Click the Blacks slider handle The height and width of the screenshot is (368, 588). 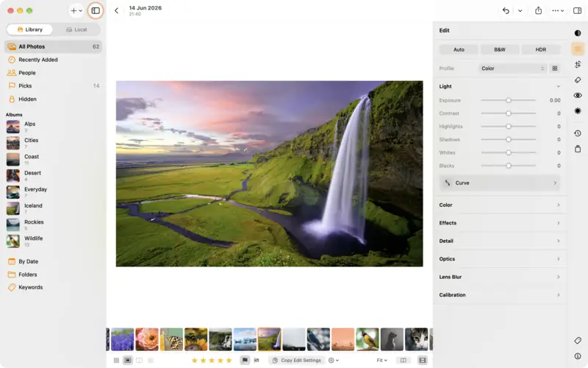509,166
